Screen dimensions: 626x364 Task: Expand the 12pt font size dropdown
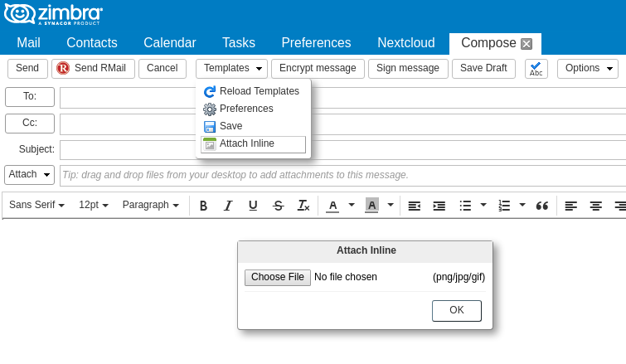coord(93,205)
